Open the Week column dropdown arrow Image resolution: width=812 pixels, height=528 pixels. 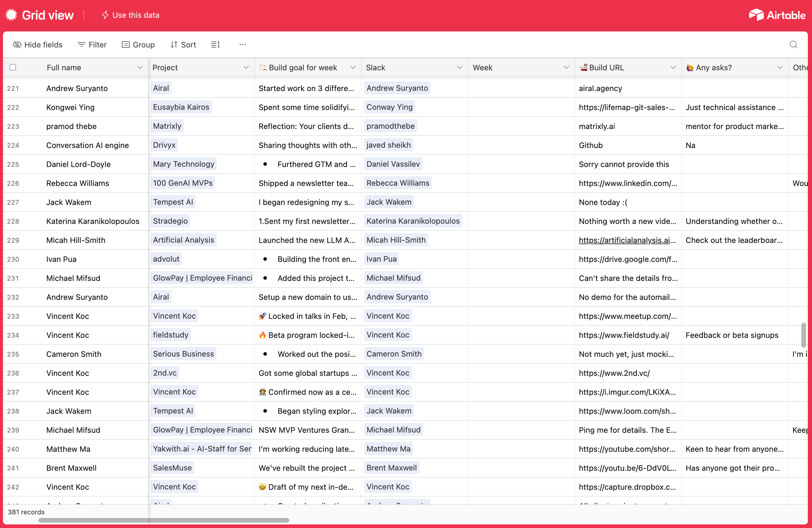click(566, 68)
